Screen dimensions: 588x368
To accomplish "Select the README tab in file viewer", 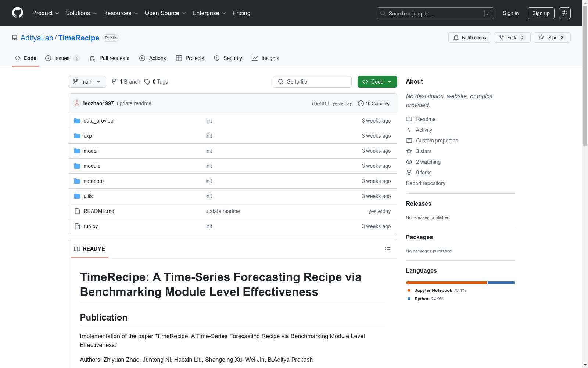I will click(90, 249).
